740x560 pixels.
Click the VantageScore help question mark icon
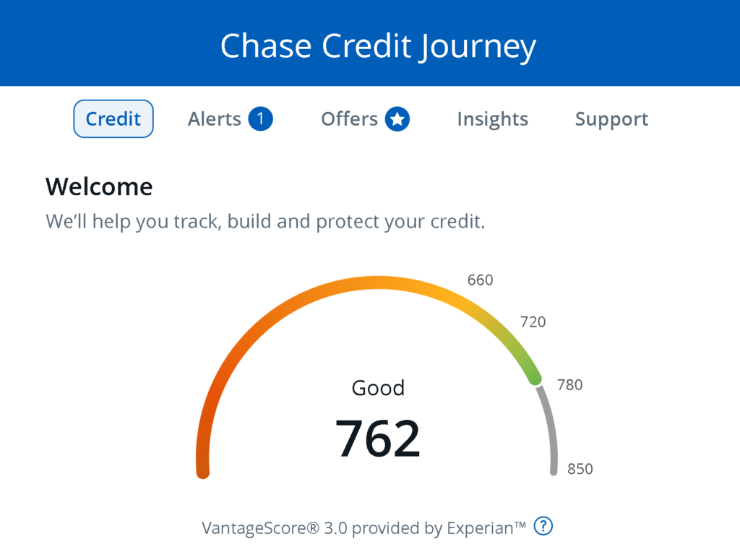(x=543, y=527)
